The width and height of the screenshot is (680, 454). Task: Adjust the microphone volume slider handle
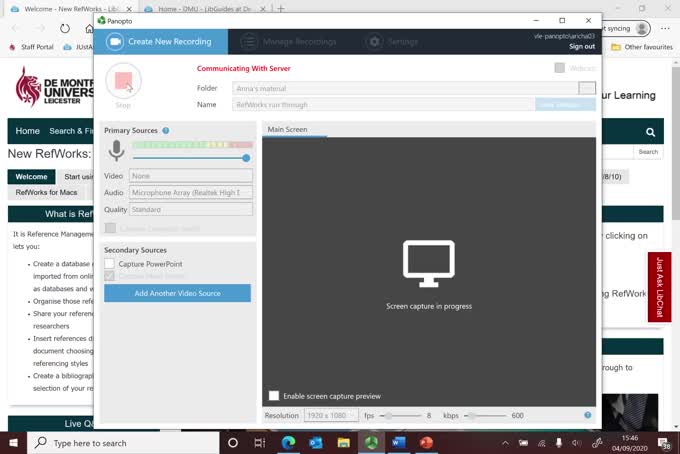pos(246,158)
